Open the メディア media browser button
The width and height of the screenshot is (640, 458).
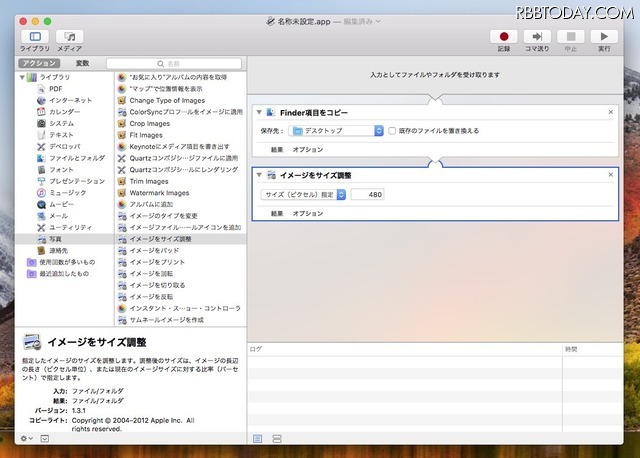[x=69, y=37]
